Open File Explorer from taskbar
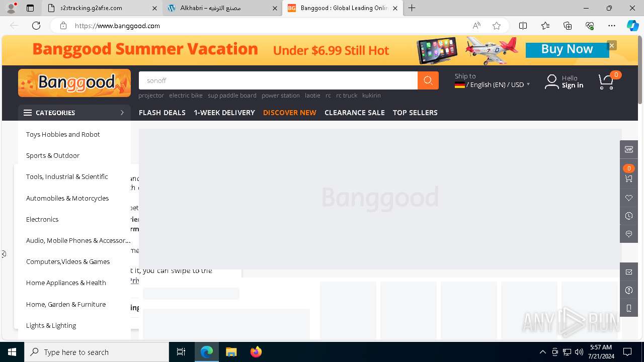The height and width of the screenshot is (362, 644). point(231,352)
